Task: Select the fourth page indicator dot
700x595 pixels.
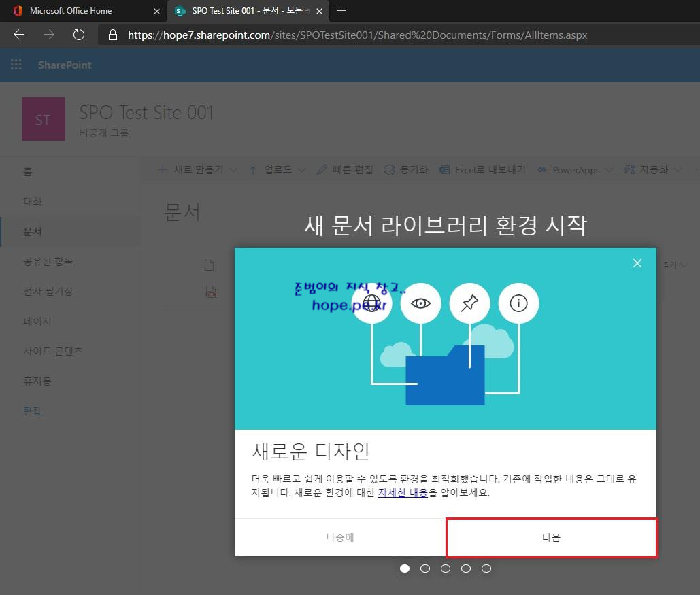Action: coord(465,568)
